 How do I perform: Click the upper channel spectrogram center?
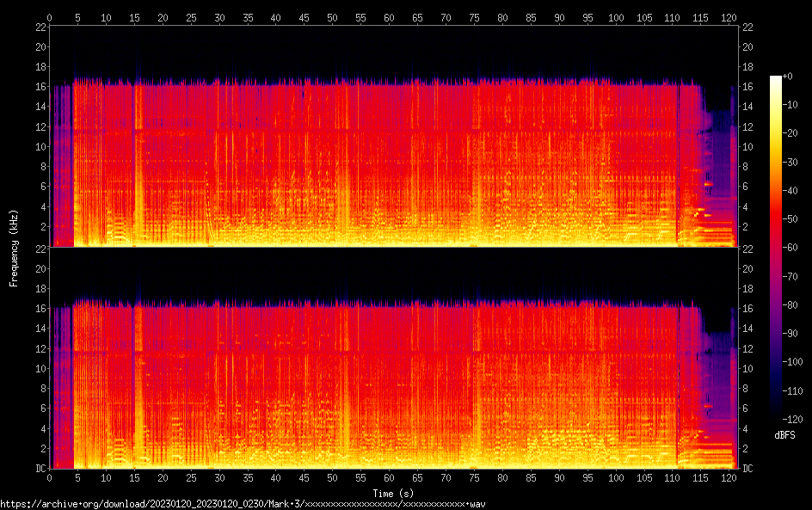coord(392,136)
